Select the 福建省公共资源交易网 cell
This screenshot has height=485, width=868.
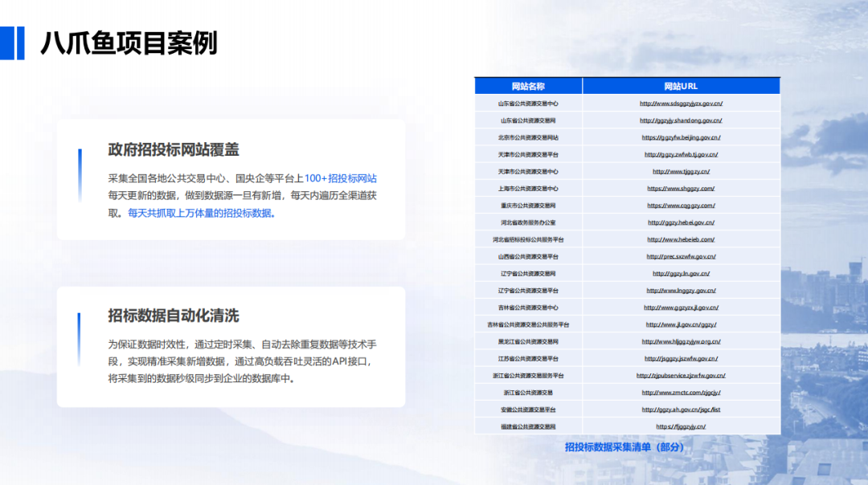tap(528, 427)
